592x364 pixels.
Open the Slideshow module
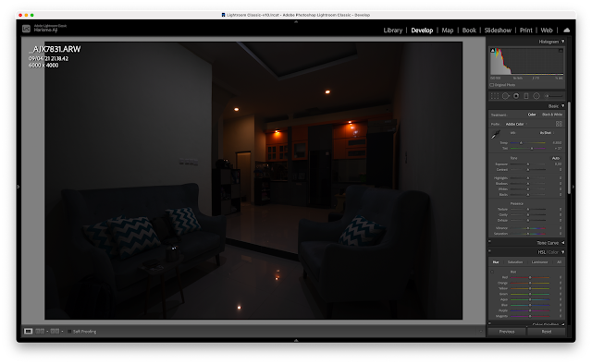pyautogui.click(x=498, y=30)
